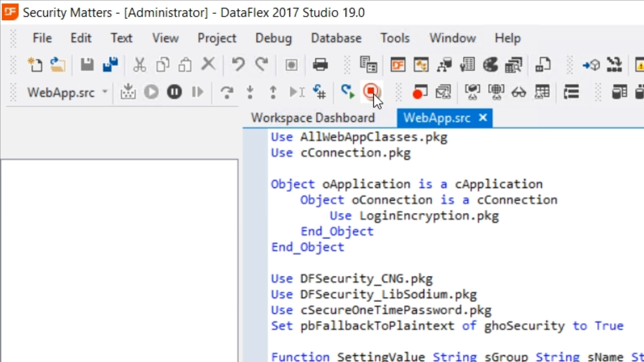Click the code line 'Use LoginEncryption.pkg'
The width and height of the screenshot is (644, 362).
[414, 216]
